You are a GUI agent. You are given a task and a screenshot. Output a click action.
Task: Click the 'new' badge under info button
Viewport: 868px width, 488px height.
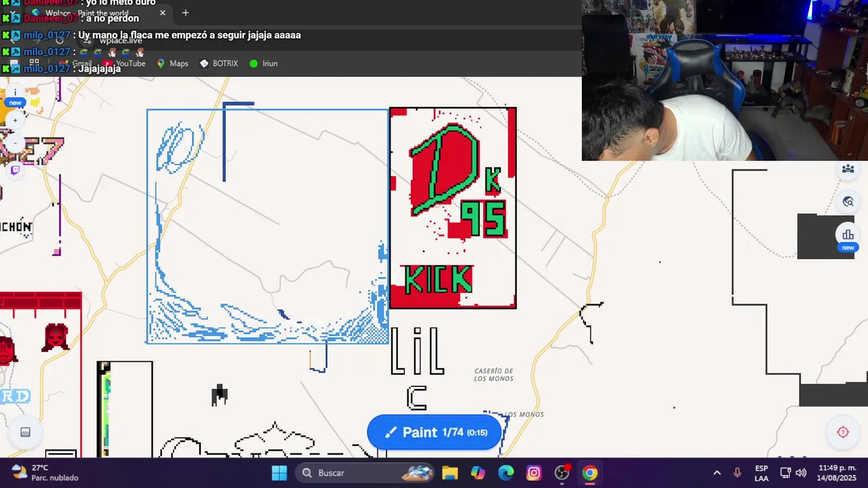pyautogui.click(x=15, y=103)
